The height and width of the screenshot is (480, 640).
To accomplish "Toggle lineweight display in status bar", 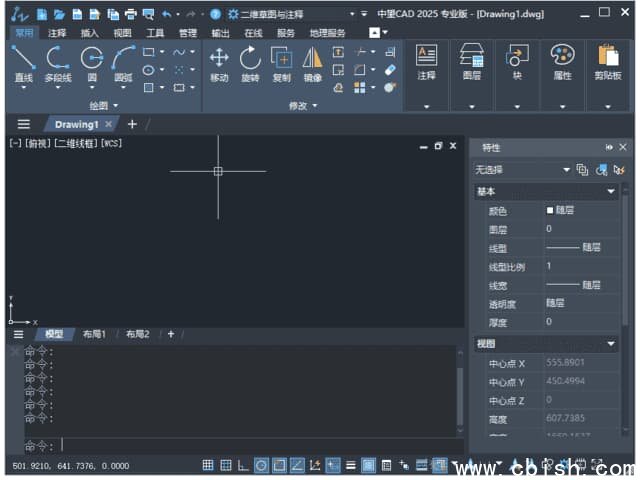I will tap(351, 465).
